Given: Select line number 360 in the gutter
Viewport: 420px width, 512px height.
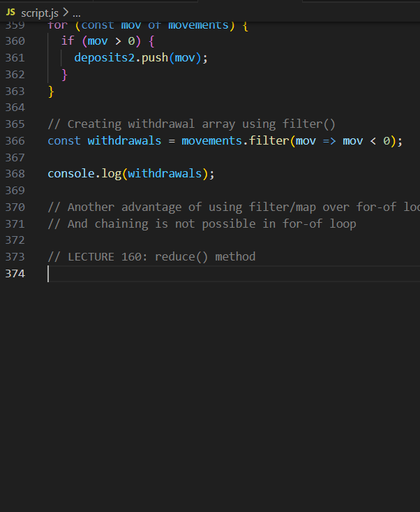Looking at the screenshot, I should pos(15,41).
